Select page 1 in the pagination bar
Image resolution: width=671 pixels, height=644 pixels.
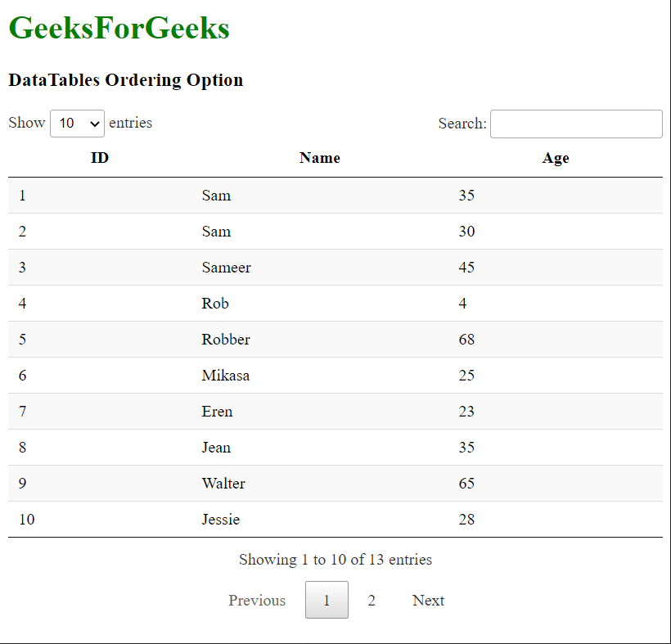pyautogui.click(x=326, y=600)
